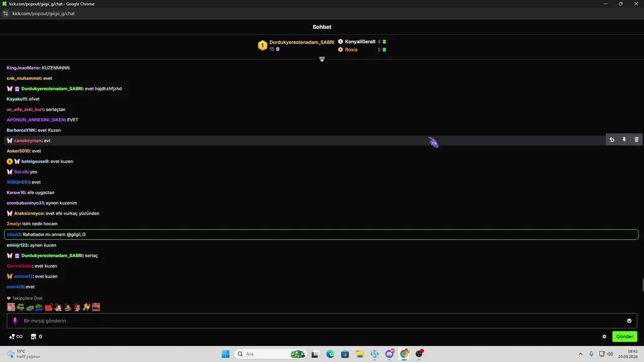The width and height of the screenshot is (644, 362).
Task: Click username BarbarosYNK
Action: pos(21,130)
